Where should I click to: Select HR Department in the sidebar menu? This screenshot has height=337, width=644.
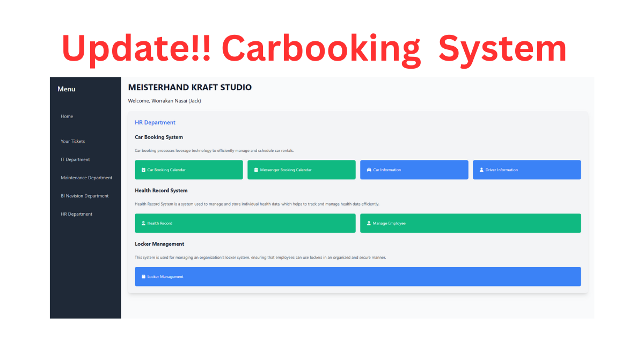(77, 214)
